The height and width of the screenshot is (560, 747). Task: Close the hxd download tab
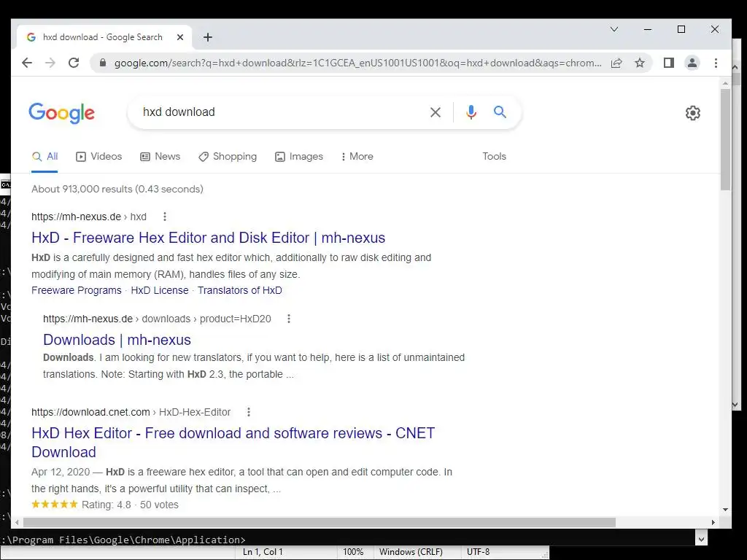click(180, 37)
